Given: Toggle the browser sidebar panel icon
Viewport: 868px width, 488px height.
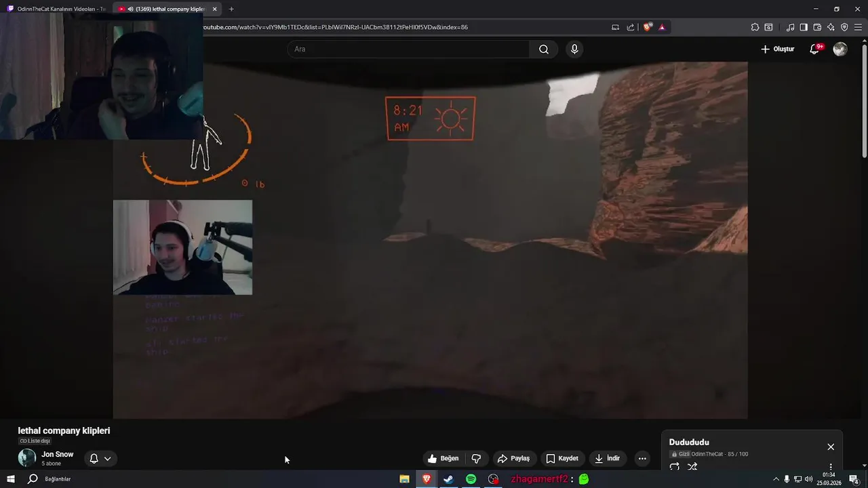Looking at the screenshot, I should coord(804,27).
